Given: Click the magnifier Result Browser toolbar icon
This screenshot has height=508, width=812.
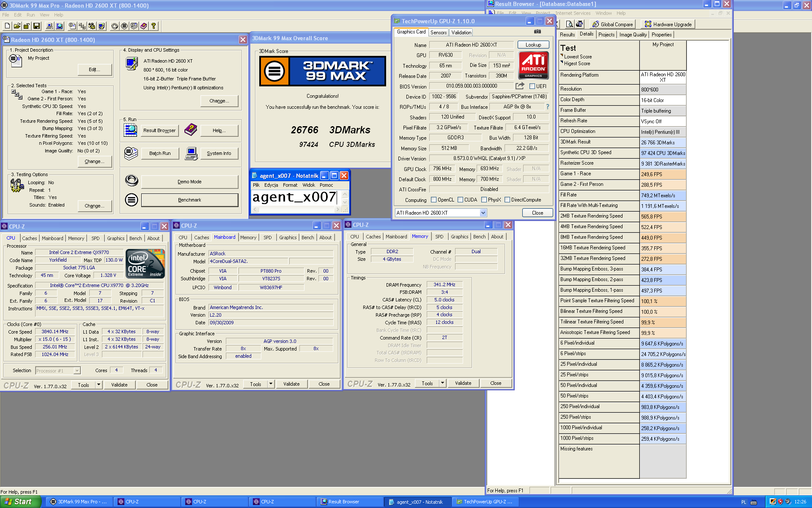Looking at the screenshot, I should pos(59,26).
